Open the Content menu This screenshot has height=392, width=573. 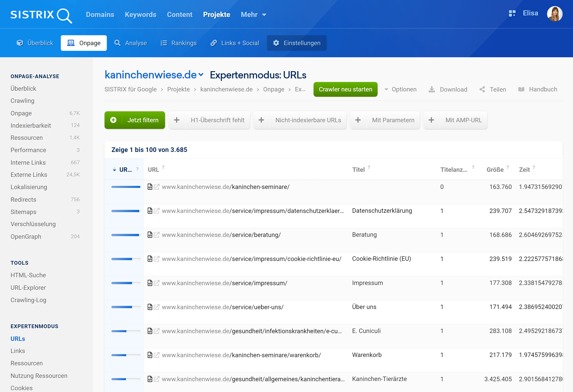tap(180, 15)
